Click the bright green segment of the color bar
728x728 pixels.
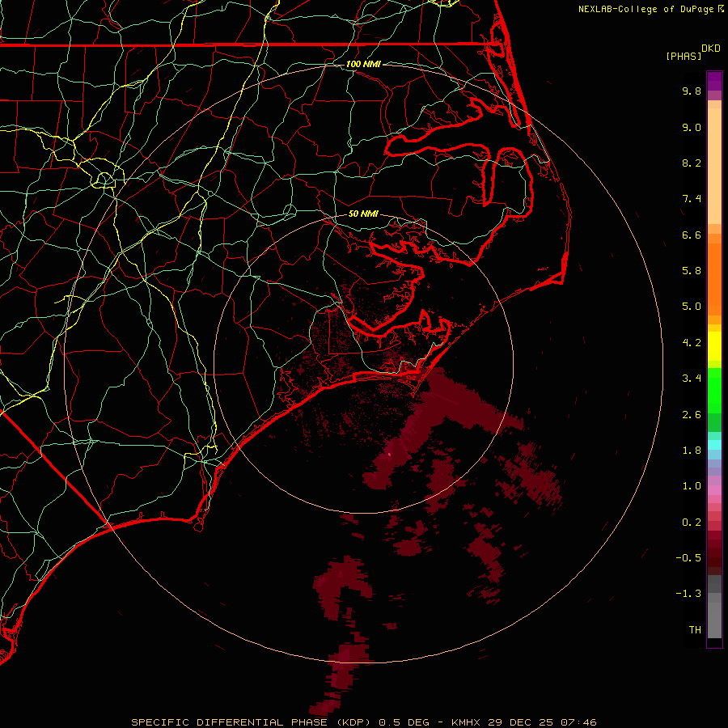click(714, 391)
